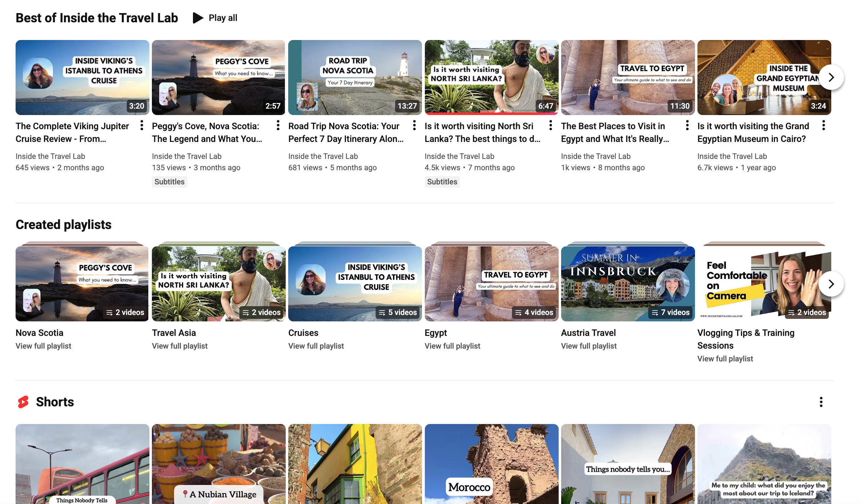View full playlist for Nova Scotia
Viewport: 861px width, 504px height.
coord(43,346)
